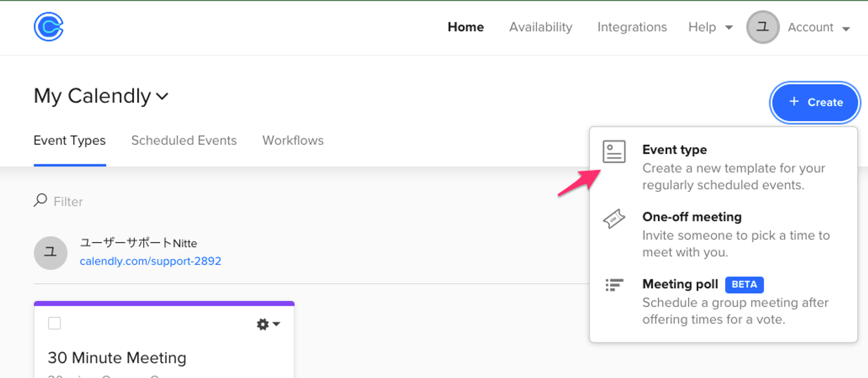The image size is (868, 378).
Task: Switch to the Workflows tab
Action: coord(293,140)
